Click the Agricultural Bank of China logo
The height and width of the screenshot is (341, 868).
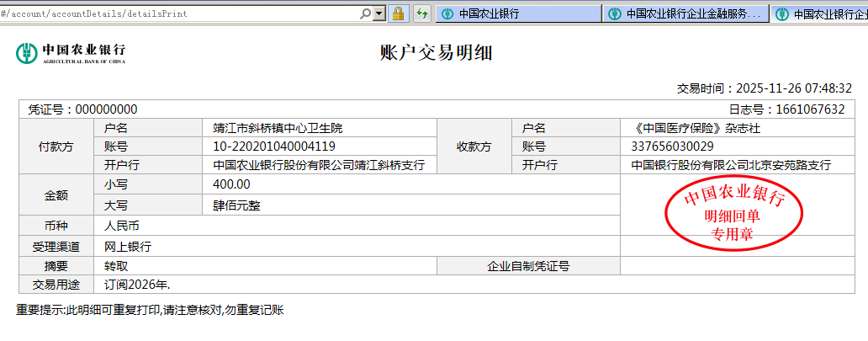tap(71, 54)
